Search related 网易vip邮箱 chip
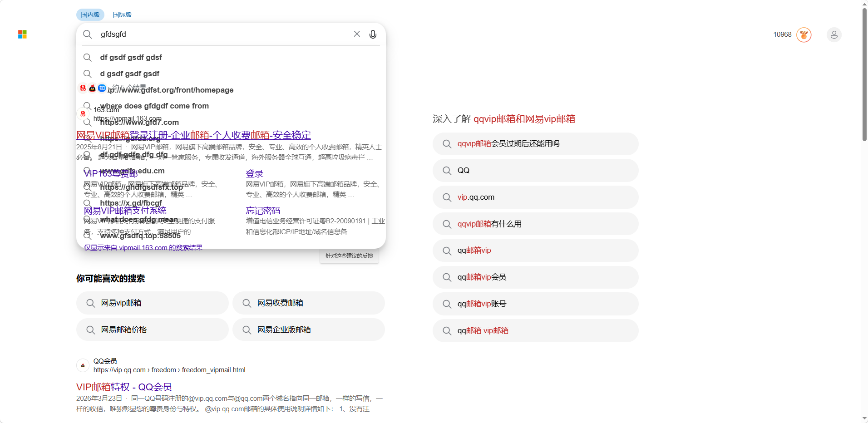 [x=153, y=303]
